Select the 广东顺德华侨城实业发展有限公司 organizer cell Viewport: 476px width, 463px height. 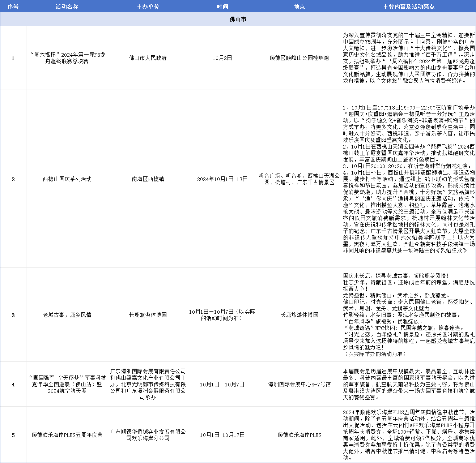(x=148, y=435)
